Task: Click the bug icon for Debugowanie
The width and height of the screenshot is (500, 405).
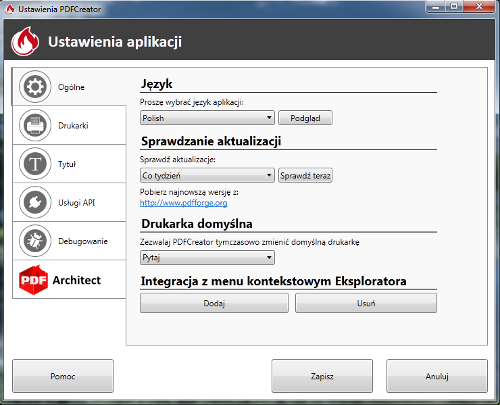Action: click(x=35, y=241)
